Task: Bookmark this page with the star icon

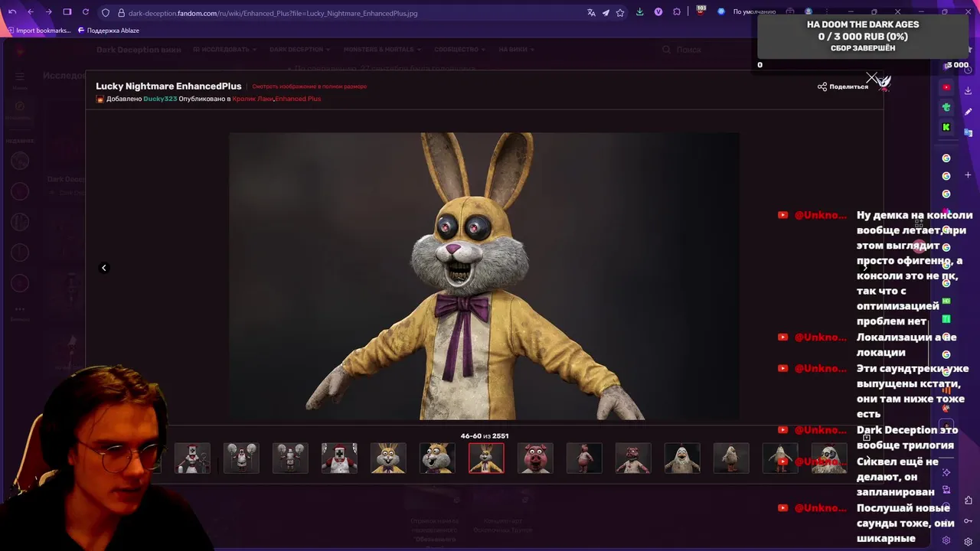Action: 620,12
